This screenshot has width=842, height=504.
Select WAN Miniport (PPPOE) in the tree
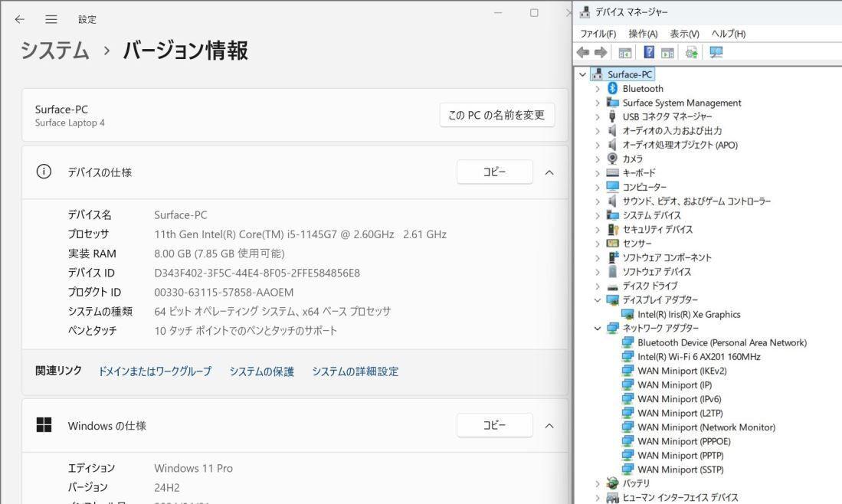(684, 441)
